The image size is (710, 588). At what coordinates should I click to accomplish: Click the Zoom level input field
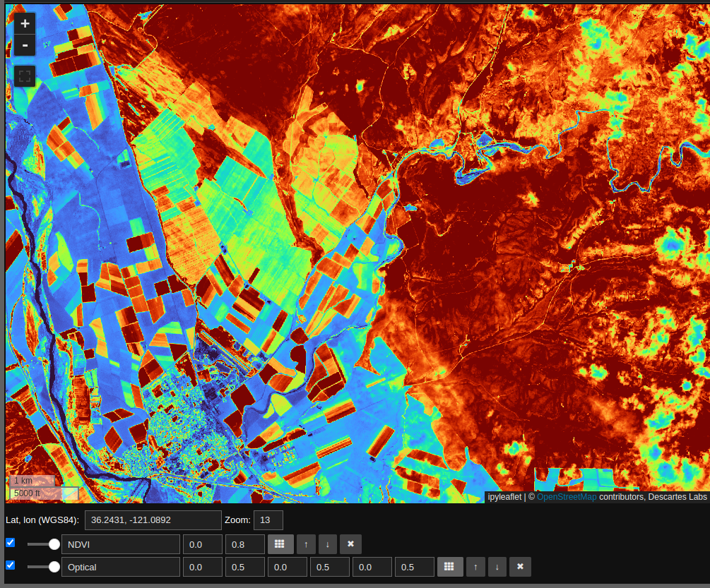(268, 520)
